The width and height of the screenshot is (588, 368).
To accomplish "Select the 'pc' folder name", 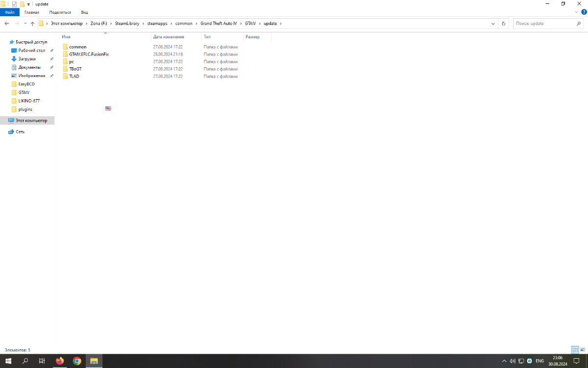I will click(x=72, y=62).
